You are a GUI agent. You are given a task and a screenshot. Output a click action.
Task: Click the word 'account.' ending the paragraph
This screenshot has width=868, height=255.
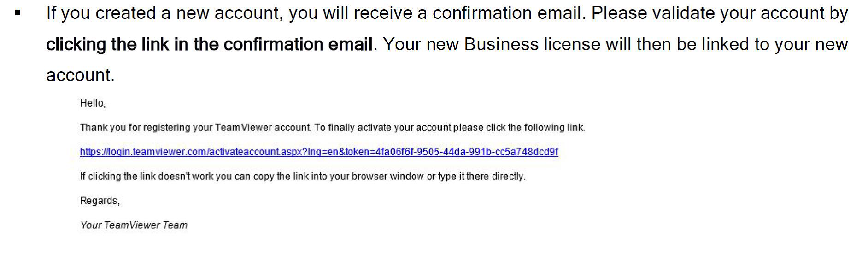80,76
